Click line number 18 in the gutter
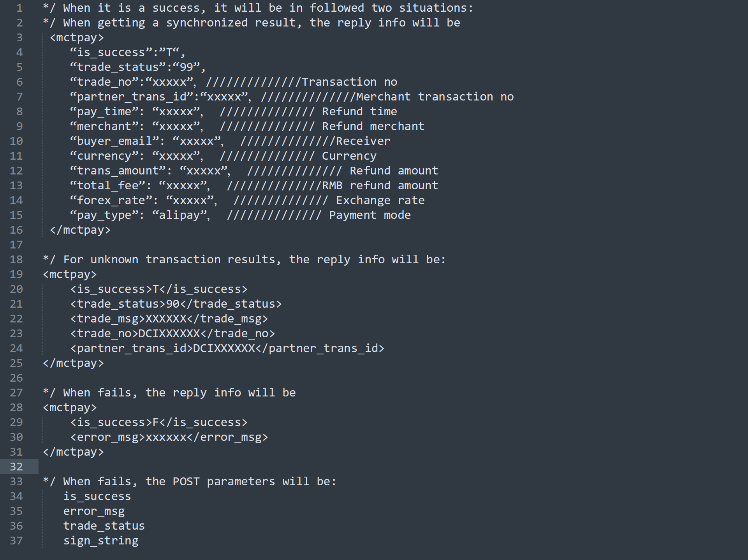The height and width of the screenshot is (560, 748). point(16,259)
